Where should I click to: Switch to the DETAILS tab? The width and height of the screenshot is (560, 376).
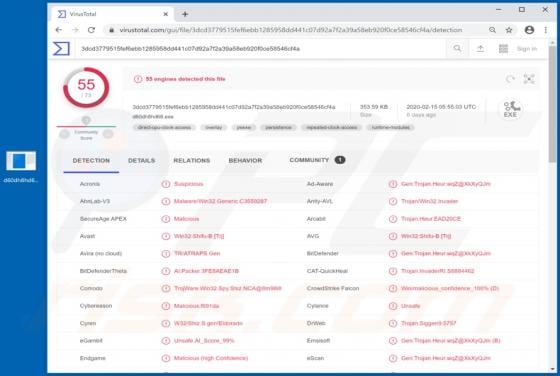[x=141, y=161]
